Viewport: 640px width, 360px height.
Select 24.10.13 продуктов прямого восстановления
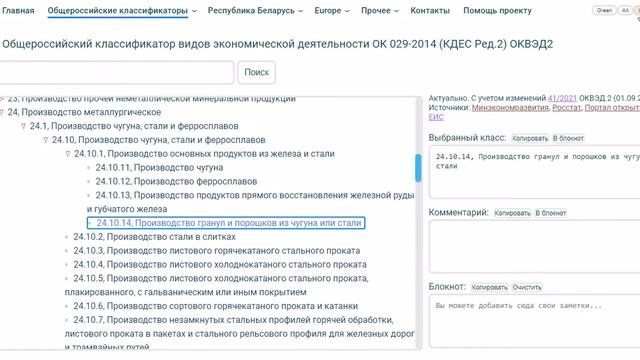[x=250, y=202]
